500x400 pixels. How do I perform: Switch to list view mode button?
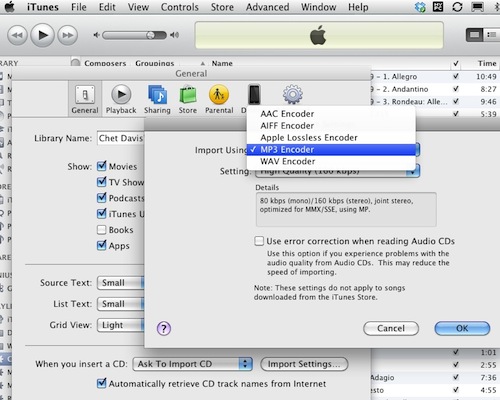492,35
